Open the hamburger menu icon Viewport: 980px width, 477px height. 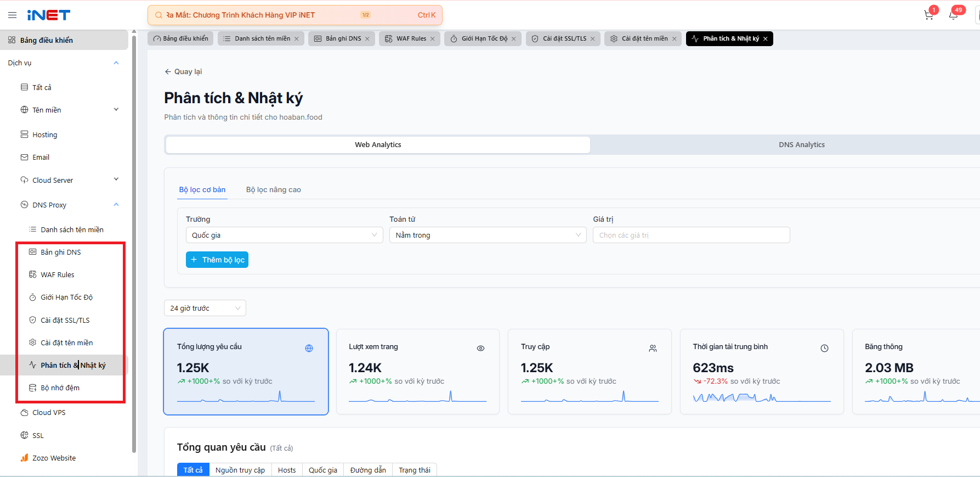point(12,15)
